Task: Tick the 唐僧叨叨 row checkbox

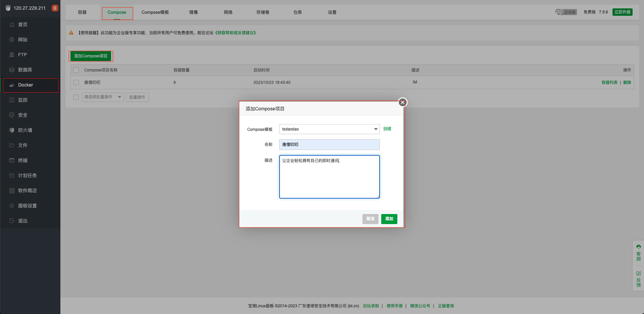Action: coord(76,83)
